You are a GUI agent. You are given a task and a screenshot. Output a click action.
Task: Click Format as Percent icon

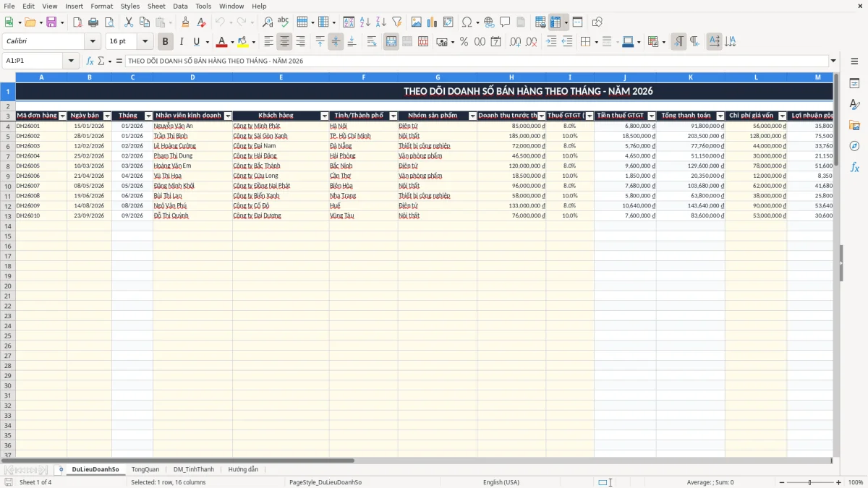(464, 42)
